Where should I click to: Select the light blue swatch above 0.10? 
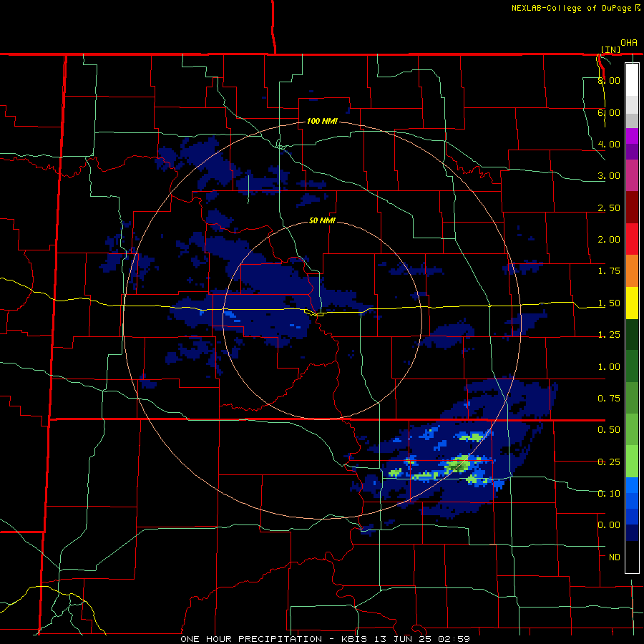point(632,485)
